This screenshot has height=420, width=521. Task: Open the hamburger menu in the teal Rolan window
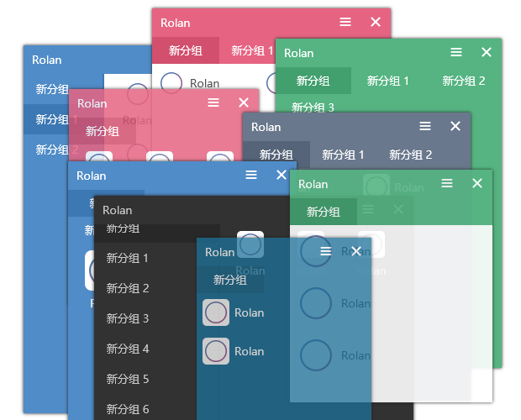326,251
